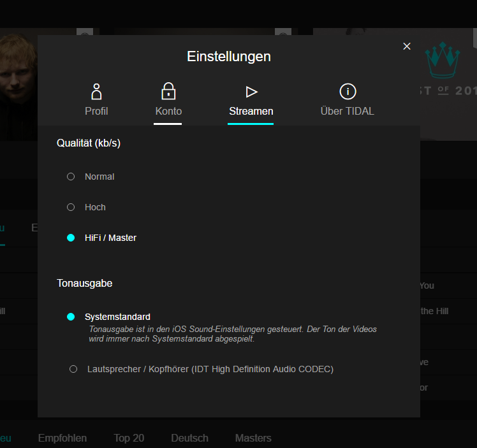Image resolution: width=477 pixels, height=448 pixels.
Task: Click the iOS Sound-Einstellungen description text
Action: click(233, 334)
